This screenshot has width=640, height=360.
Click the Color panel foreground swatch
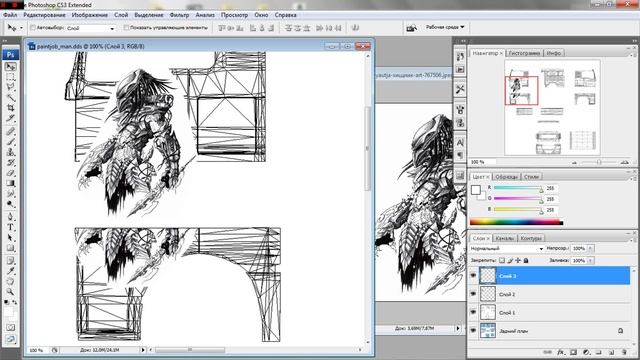pos(476,190)
